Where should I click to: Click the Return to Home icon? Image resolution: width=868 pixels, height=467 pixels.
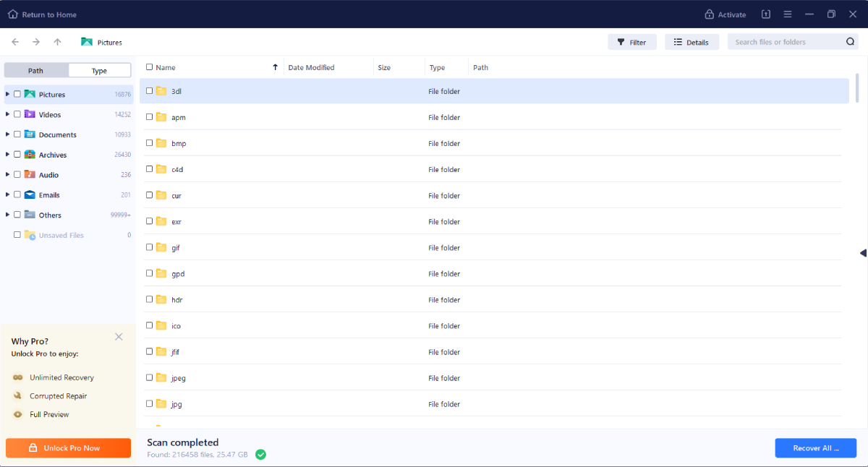(x=13, y=14)
